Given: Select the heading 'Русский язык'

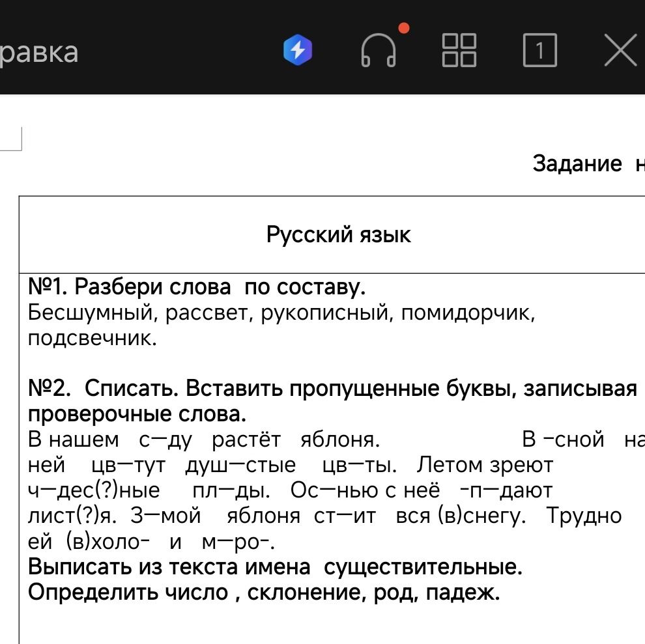Looking at the screenshot, I should tap(338, 235).
